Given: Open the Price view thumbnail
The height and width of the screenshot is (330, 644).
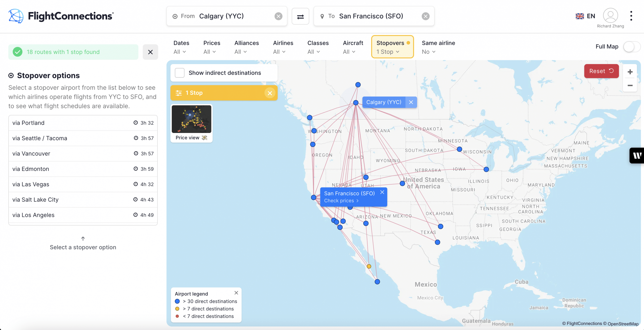Looking at the screenshot, I should point(191,119).
